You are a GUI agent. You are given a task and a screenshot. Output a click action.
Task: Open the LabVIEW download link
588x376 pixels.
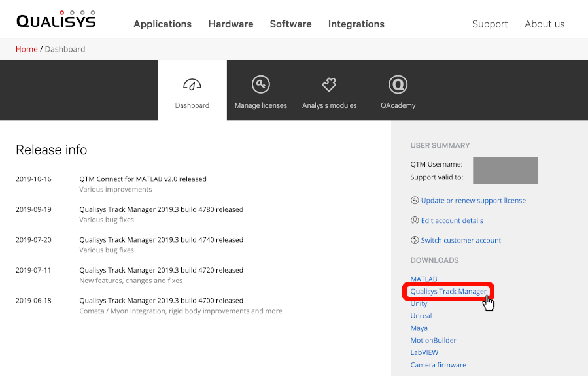(424, 352)
